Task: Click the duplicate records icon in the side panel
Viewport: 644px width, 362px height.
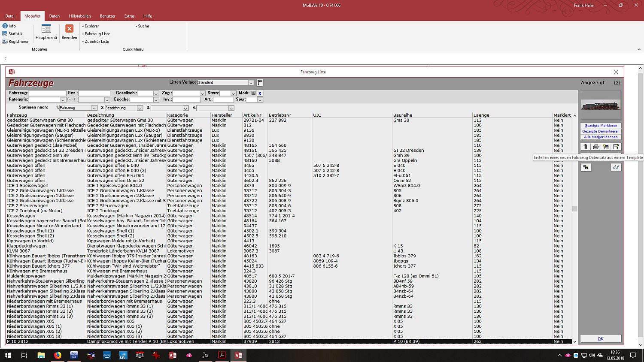Action: point(586,167)
